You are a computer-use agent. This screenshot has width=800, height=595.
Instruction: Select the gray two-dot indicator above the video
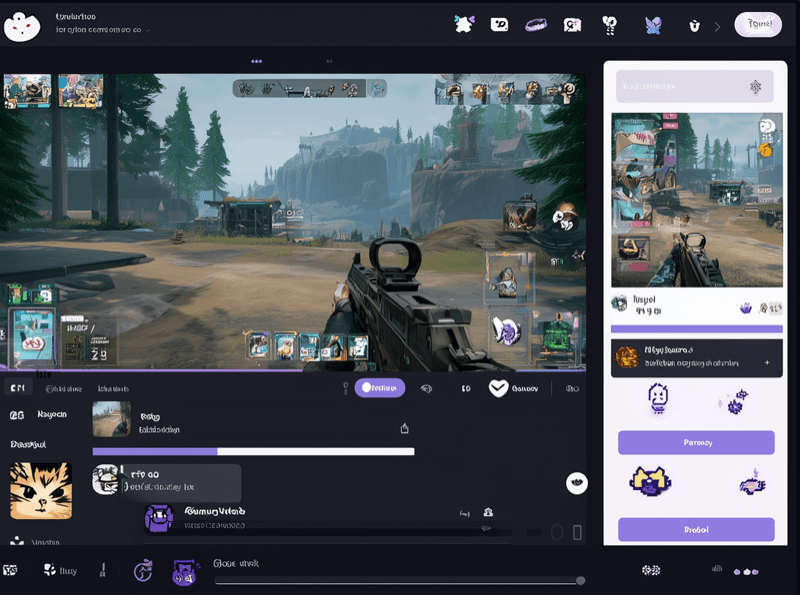(330, 61)
